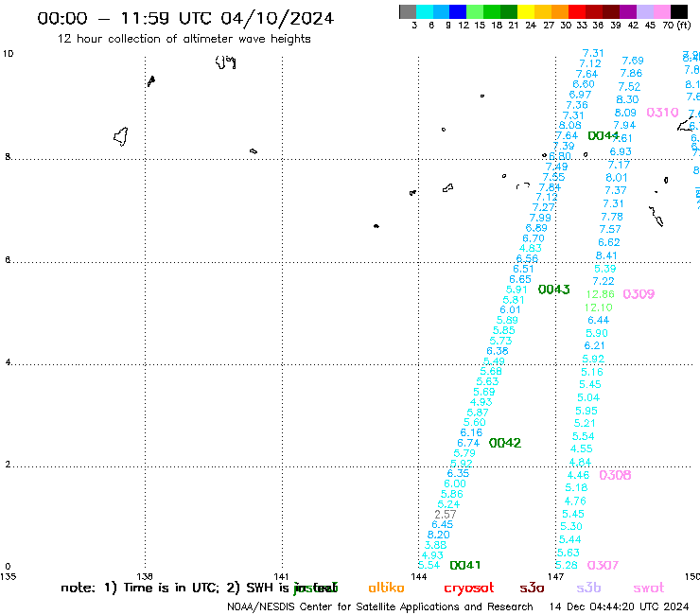Click the green time marker 0042

tap(505, 443)
